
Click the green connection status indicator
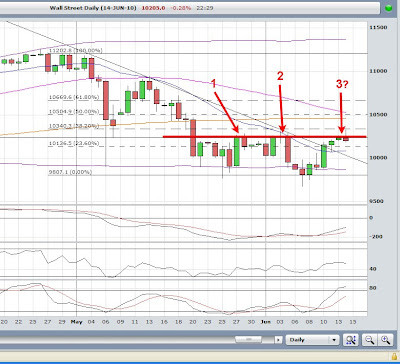click(x=389, y=8)
